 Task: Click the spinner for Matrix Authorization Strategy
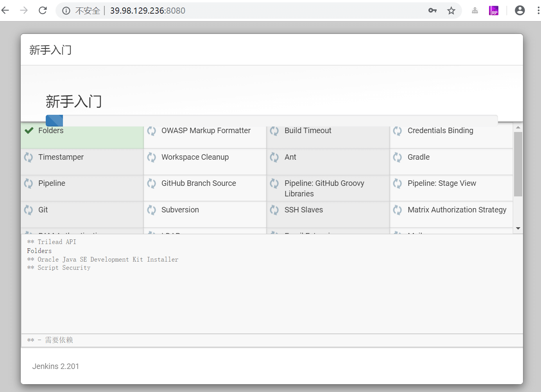[x=398, y=210]
